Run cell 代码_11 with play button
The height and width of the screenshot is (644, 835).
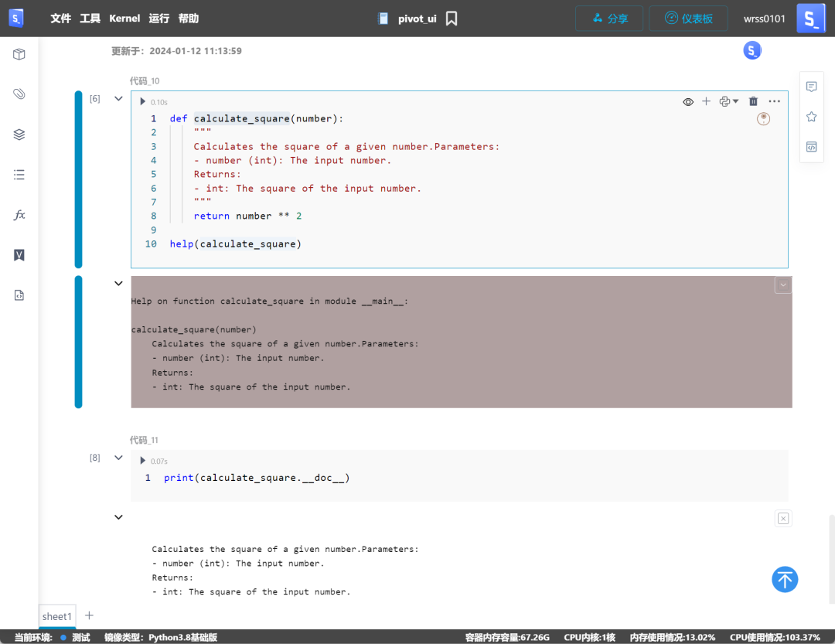tap(142, 461)
